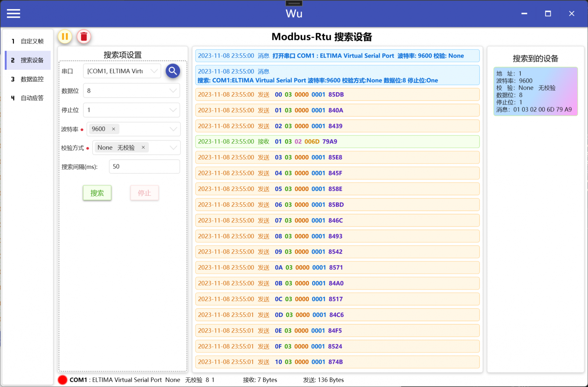Open the 自动应答 sidebar item

28,98
